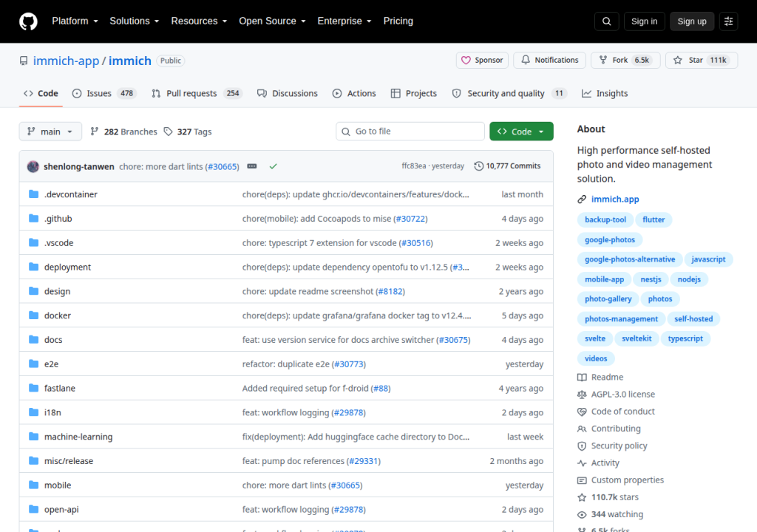
Task: Open the .github folder
Action: (x=58, y=218)
